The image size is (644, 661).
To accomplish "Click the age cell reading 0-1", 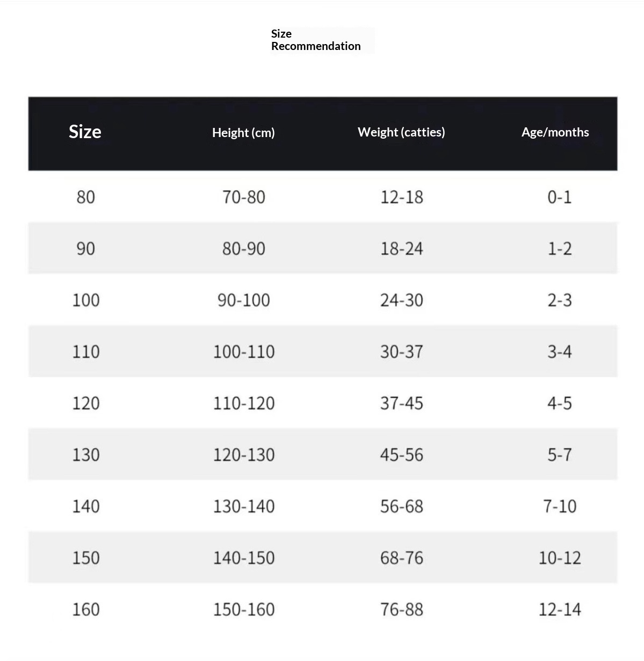I will coord(560,197).
